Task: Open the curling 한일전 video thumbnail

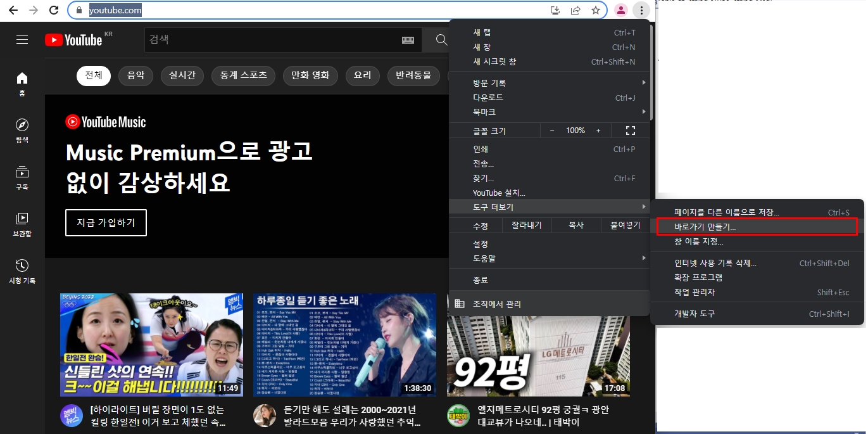Action: [151, 345]
